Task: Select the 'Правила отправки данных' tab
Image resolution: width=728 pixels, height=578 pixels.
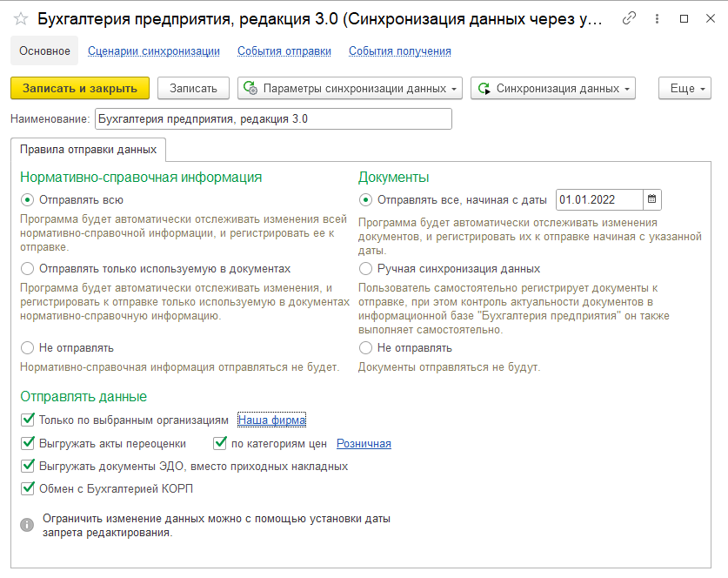Action: point(88,150)
